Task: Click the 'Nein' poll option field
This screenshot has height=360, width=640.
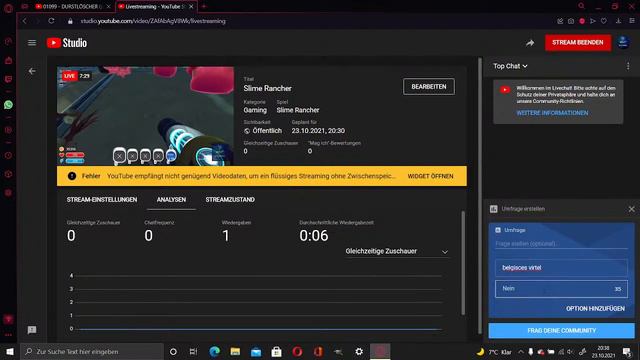Action: [561, 289]
